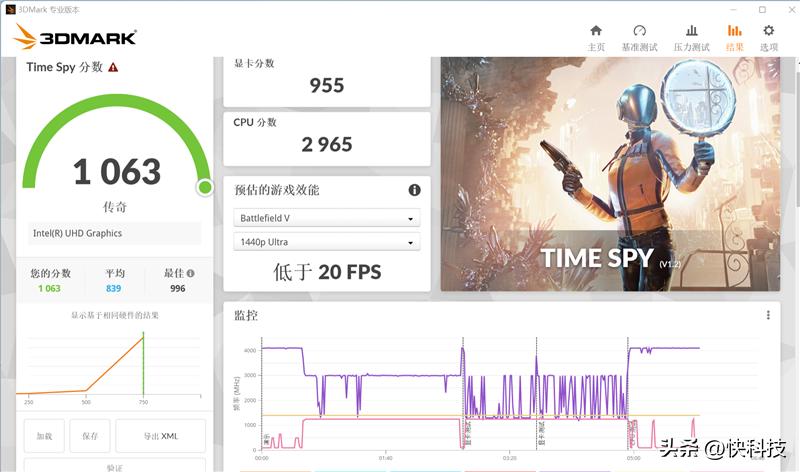Open the monitoring panel three-dot menu

768,315
